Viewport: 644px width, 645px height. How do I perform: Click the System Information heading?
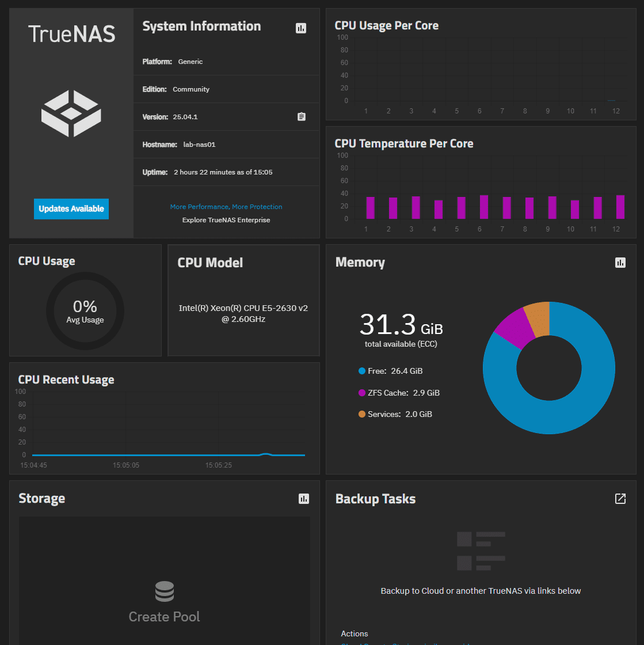coord(201,26)
